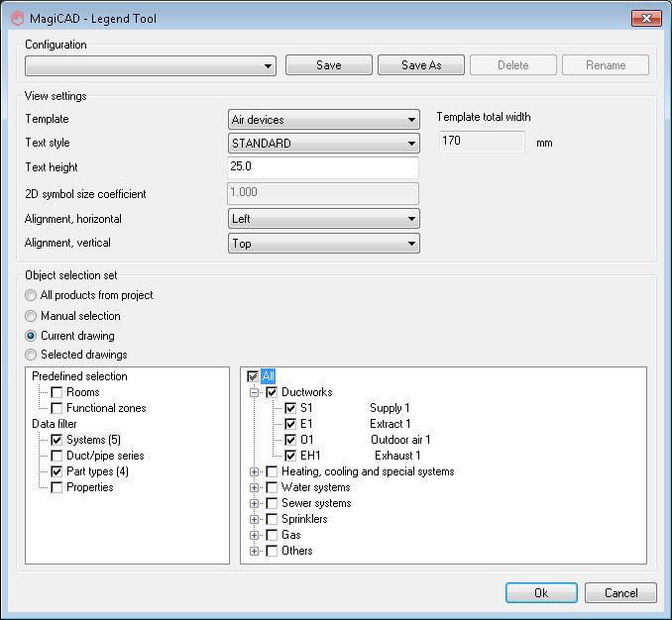Tick Heating, cooling and special systems checkbox
This screenshot has height=620, width=672.
pyautogui.click(x=272, y=471)
